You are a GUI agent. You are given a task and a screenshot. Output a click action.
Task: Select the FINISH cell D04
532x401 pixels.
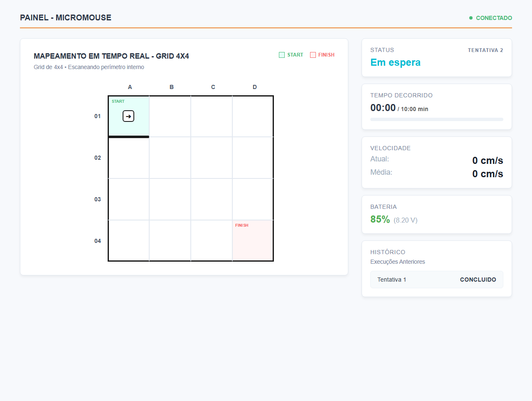pyautogui.click(x=253, y=240)
